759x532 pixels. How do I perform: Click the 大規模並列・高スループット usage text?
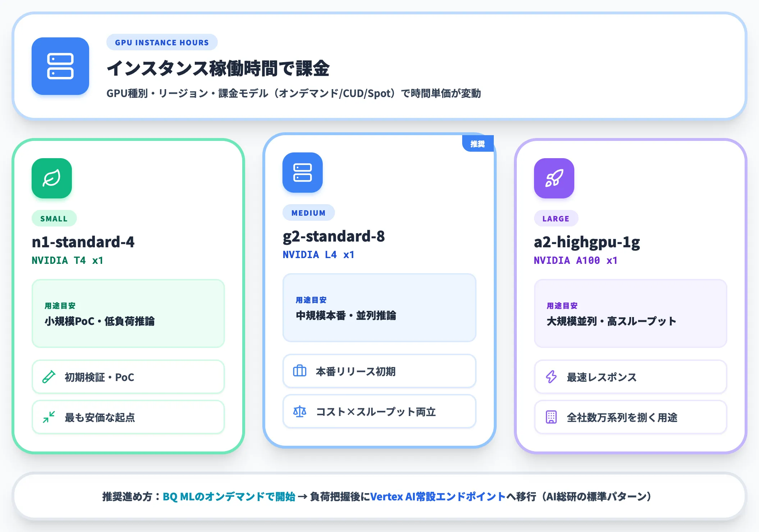611,321
